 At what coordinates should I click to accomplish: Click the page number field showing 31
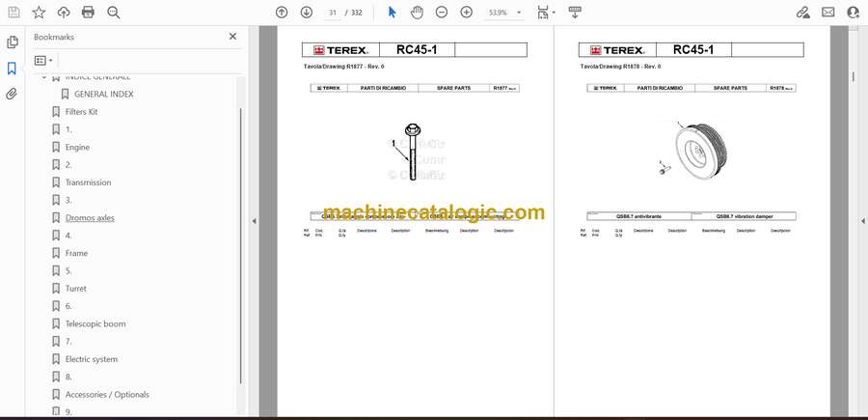[332, 13]
